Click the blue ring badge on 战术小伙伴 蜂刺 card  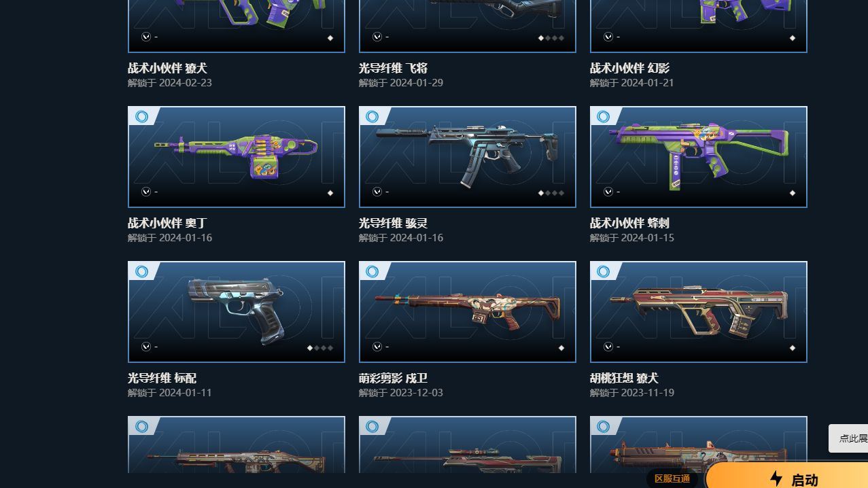(604, 117)
